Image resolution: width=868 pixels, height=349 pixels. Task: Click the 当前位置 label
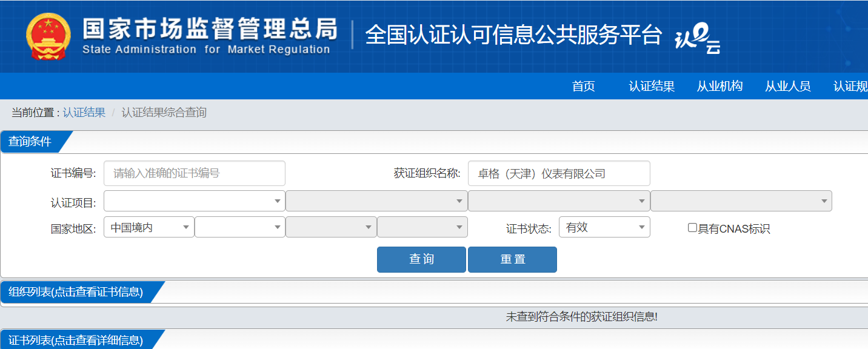point(35,113)
